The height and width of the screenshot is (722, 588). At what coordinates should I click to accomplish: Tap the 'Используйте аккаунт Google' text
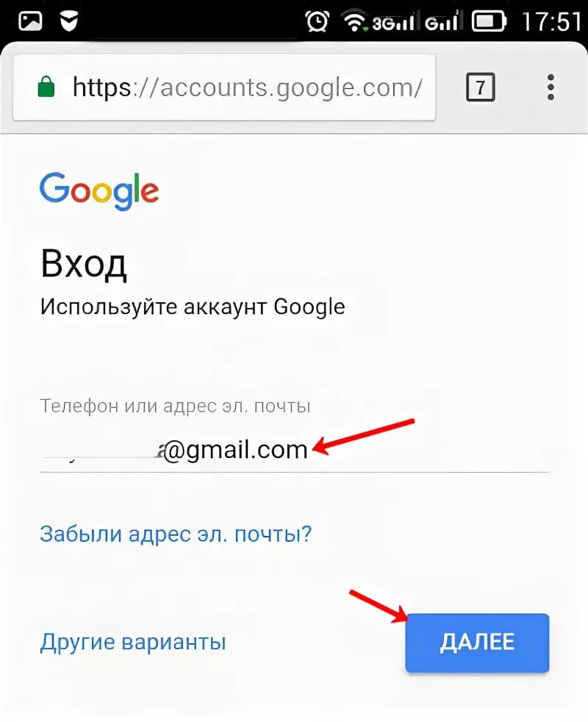click(193, 307)
